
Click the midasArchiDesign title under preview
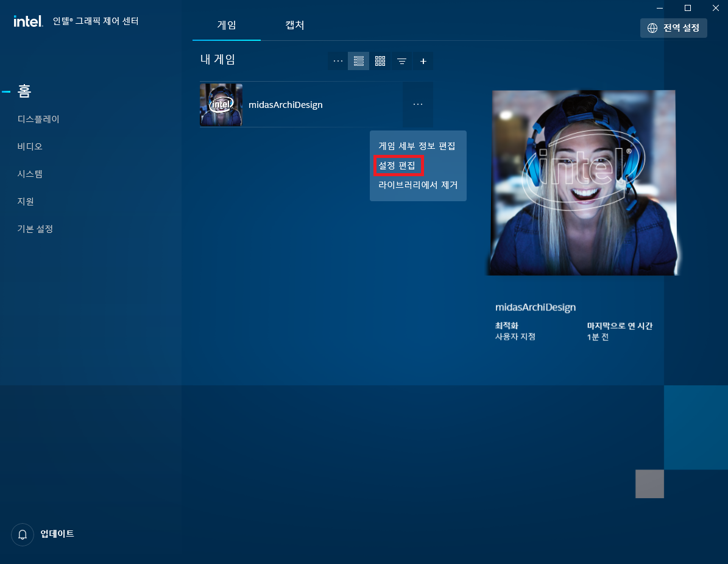point(535,307)
